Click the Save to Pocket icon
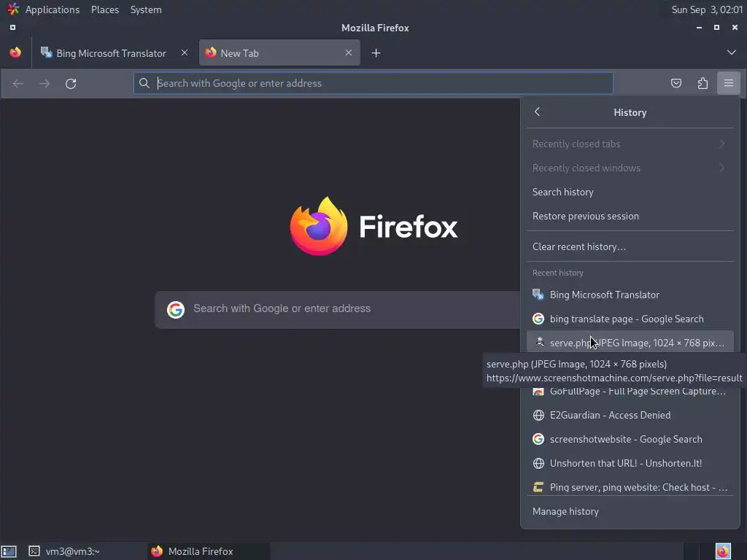Image resolution: width=747 pixels, height=560 pixels. pyautogui.click(x=676, y=83)
